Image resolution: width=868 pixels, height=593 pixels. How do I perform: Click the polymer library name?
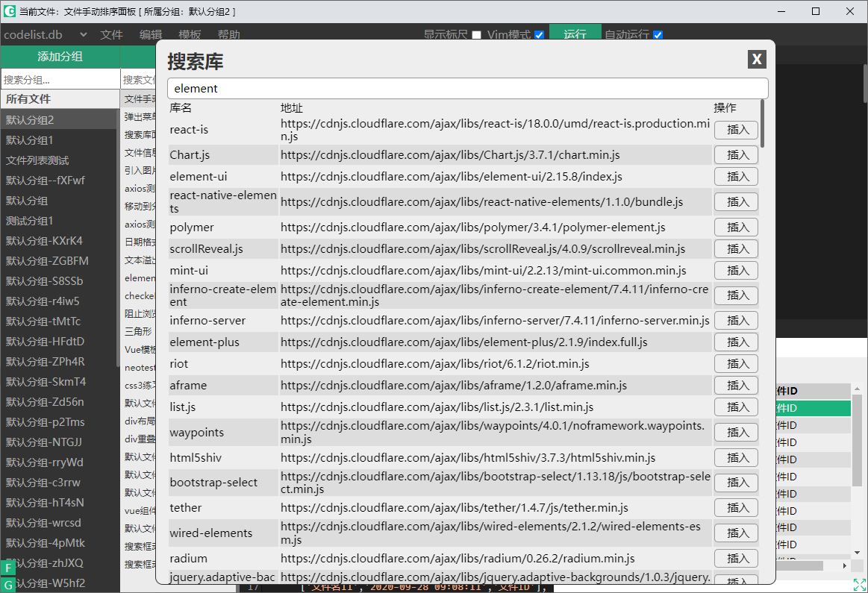pos(192,228)
